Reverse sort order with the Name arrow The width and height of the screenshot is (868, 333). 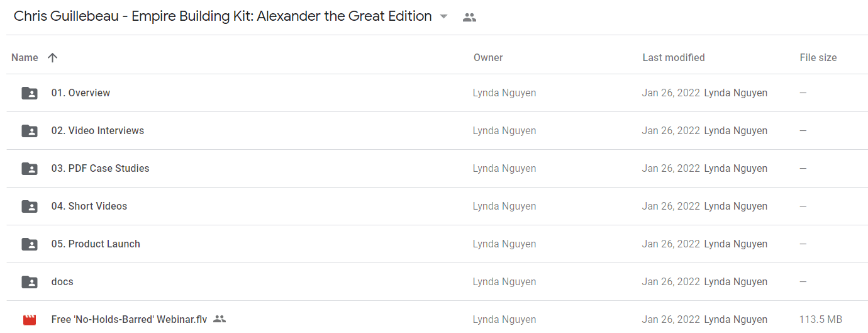pos(53,57)
